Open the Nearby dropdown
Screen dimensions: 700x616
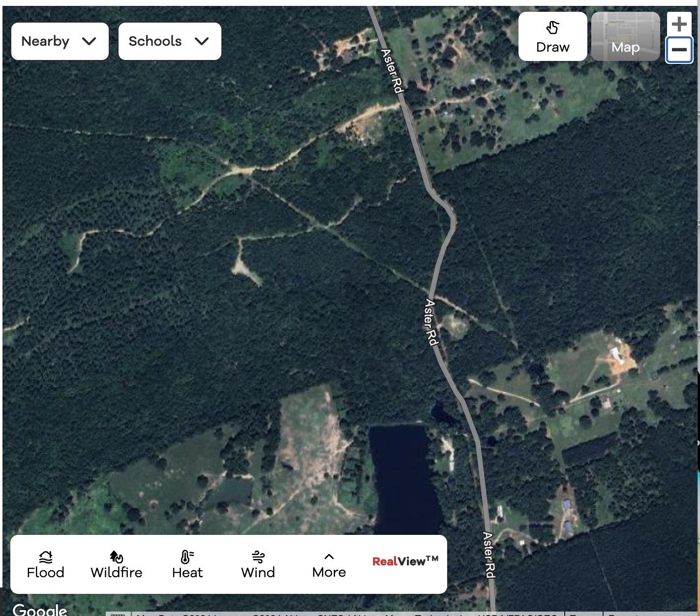60,41
